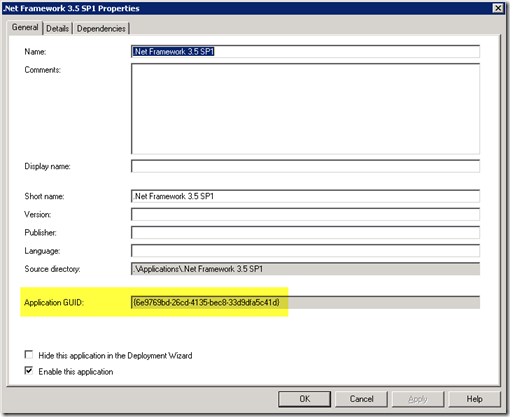This screenshot has width=510, height=417.
Task: Click the Version input field
Action: (305, 214)
